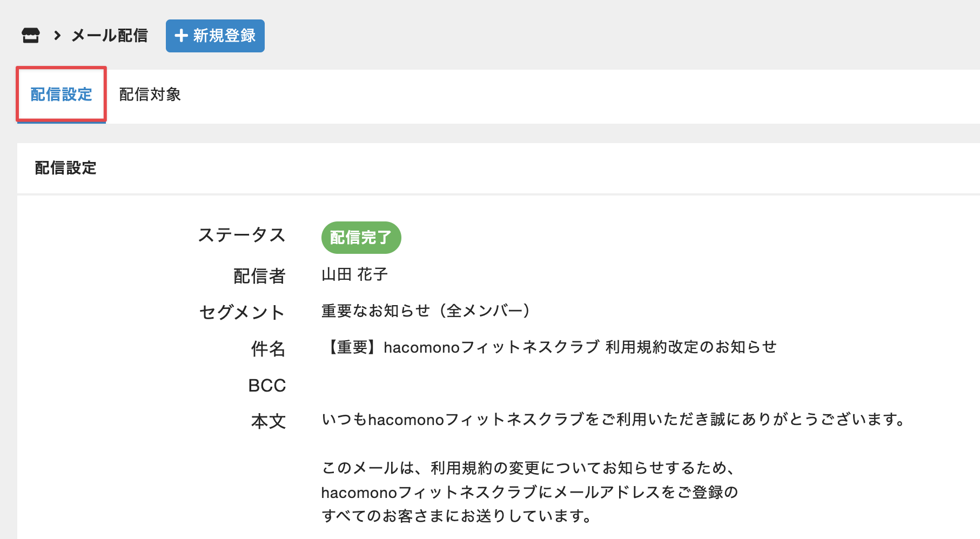The height and width of the screenshot is (539, 980).
Task: Switch to the 配信設定 tab
Action: [x=61, y=95]
